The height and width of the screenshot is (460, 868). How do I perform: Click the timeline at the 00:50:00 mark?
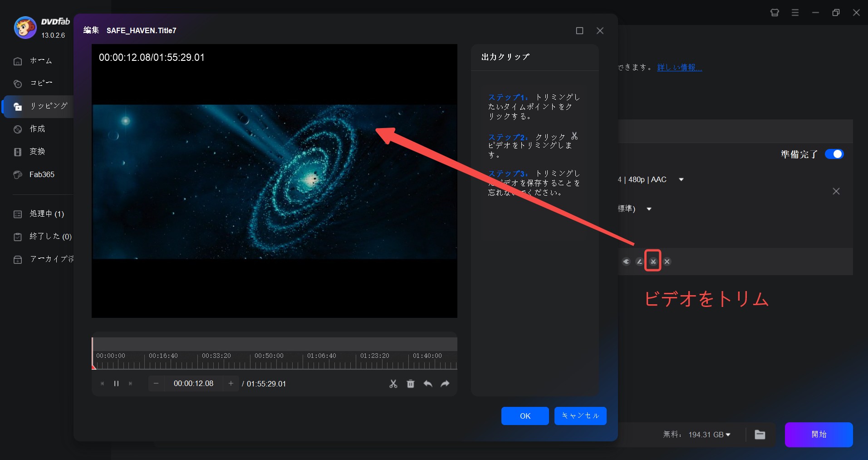[250, 361]
